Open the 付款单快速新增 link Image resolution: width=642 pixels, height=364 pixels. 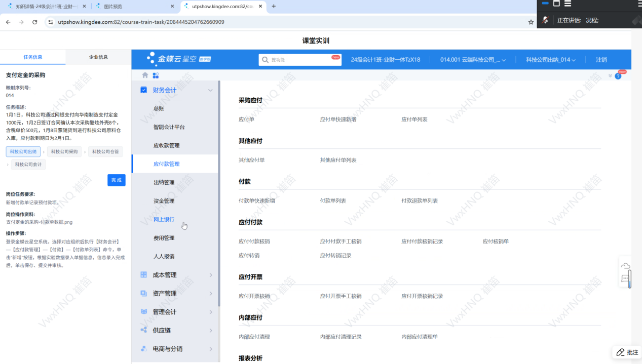[257, 200]
